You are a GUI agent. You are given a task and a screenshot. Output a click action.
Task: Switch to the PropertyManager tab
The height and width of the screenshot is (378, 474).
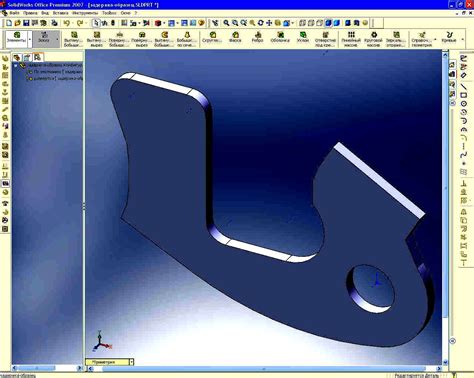pyautogui.click(x=27, y=57)
